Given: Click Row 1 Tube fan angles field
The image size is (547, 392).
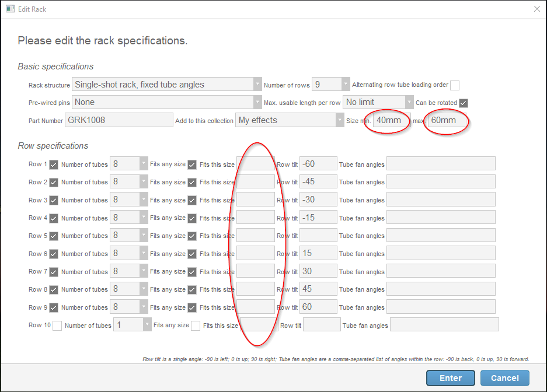Looking at the screenshot, I should pyautogui.click(x=441, y=164).
